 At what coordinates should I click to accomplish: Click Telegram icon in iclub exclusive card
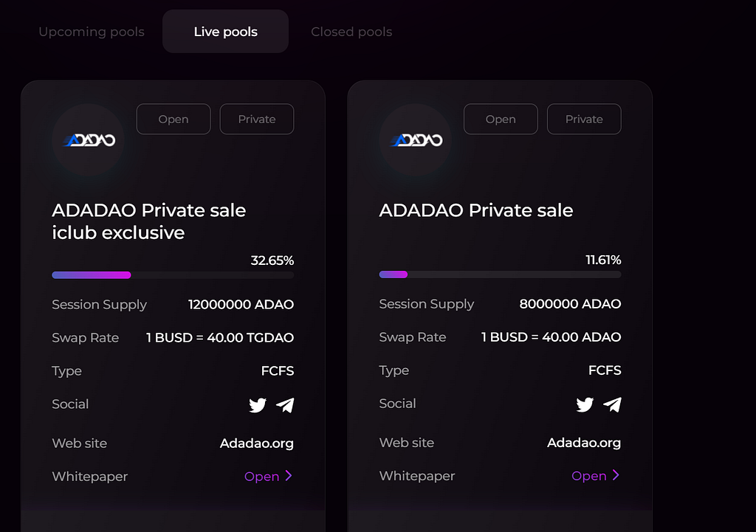(x=285, y=404)
